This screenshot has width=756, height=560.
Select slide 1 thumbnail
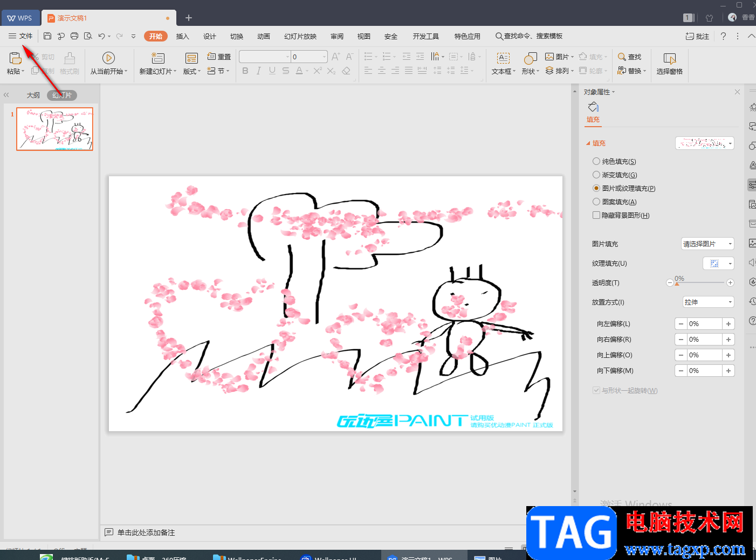[54, 129]
